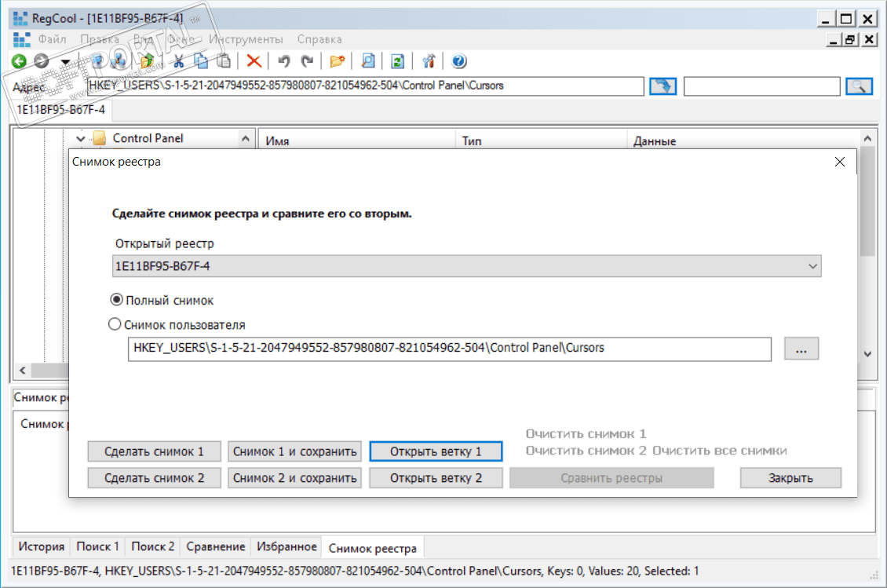Click the blue Help question icon
The height and width of the screenshot is (588, 887).
[x=458, y=61]
